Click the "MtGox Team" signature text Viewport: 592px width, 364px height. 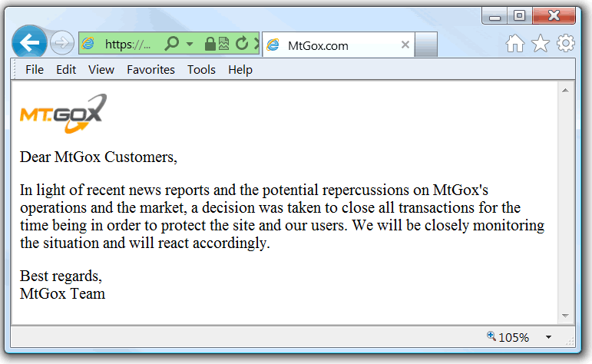click(62, 294)
